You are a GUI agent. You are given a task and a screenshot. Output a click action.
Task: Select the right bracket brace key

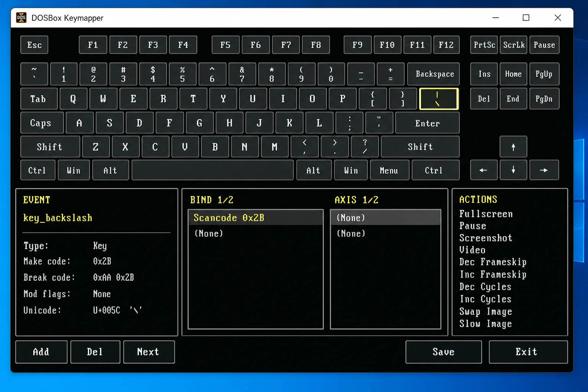pyautogui.click(x=402, y=99)
